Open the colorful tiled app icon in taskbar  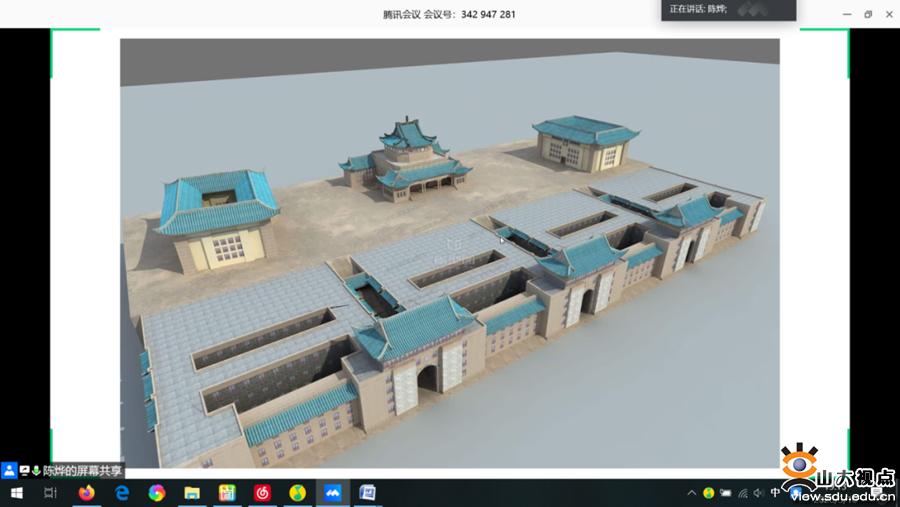tap(227, 493)
